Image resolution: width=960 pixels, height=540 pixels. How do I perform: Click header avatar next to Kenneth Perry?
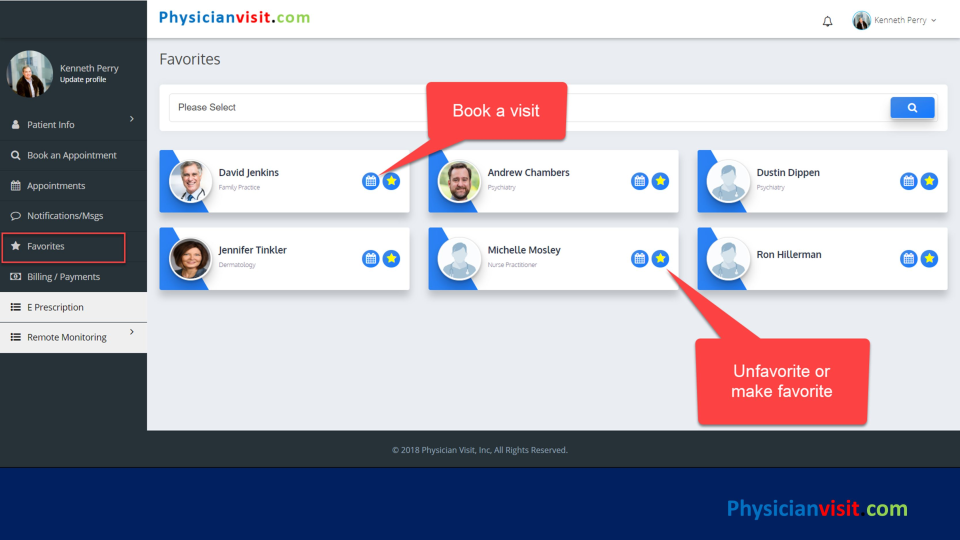(861, 20)
